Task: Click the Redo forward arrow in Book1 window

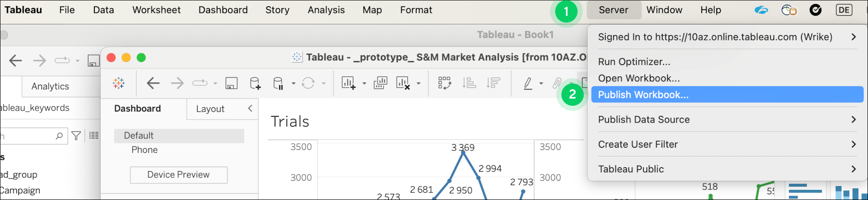Action: (39, 61)
